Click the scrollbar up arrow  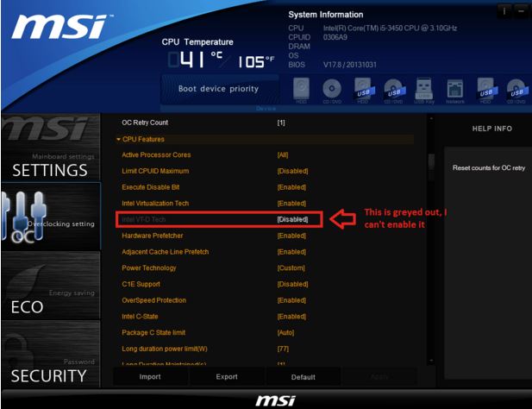pyautogui.click(x=431, y=119)
